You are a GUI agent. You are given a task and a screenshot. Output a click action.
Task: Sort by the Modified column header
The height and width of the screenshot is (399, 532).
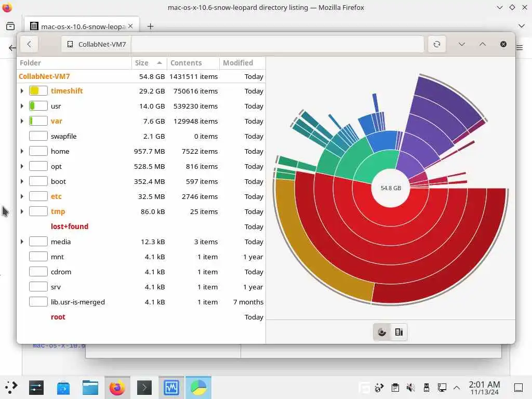[242, 63]
